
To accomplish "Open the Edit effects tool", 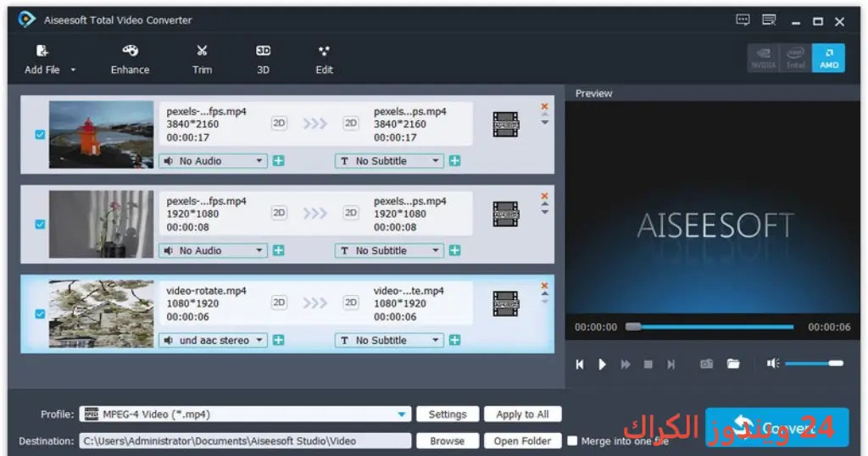I will click(x=324, y=59).
